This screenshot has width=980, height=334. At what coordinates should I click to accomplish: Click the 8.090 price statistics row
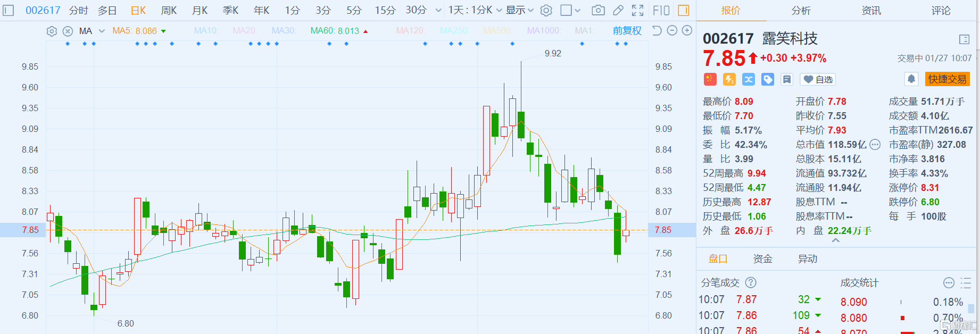pos(902,302)
